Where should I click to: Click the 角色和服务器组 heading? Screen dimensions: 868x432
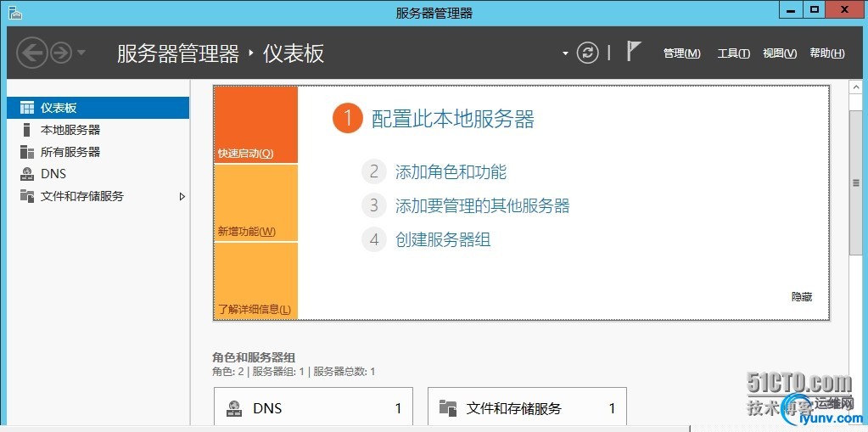point(254,357)
